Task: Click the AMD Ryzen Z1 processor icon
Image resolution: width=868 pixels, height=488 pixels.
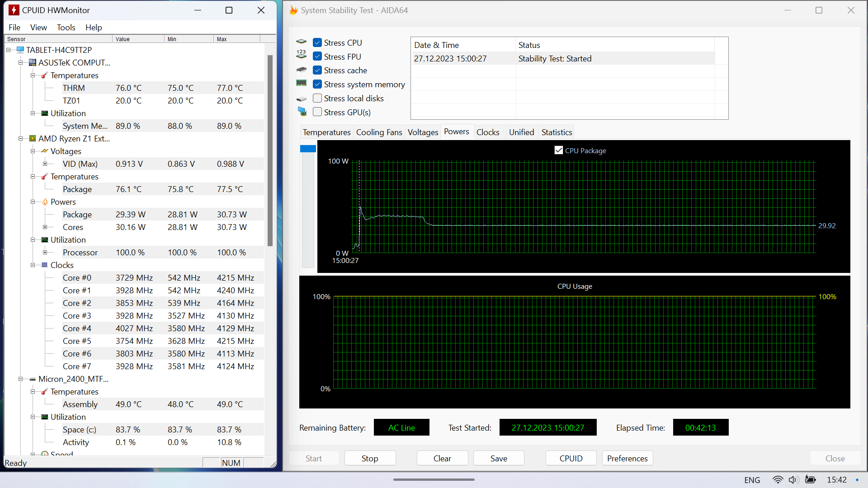Action: pyautogui.click(x=33, y=139)
